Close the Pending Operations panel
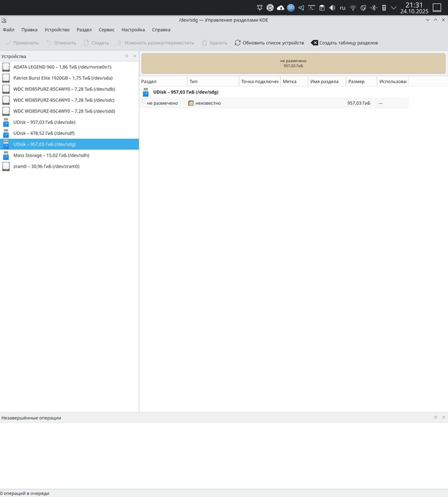Viewport: 448px width, 497px height. [x=444, y=417]
